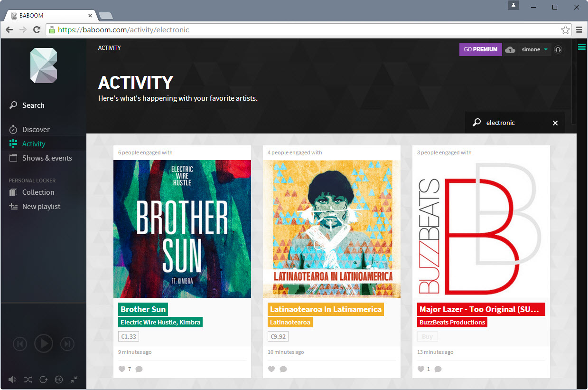Viewport: 588px width, 390px height.
Task: Comment on the Brother Sun post
Action: pos(139,369)
